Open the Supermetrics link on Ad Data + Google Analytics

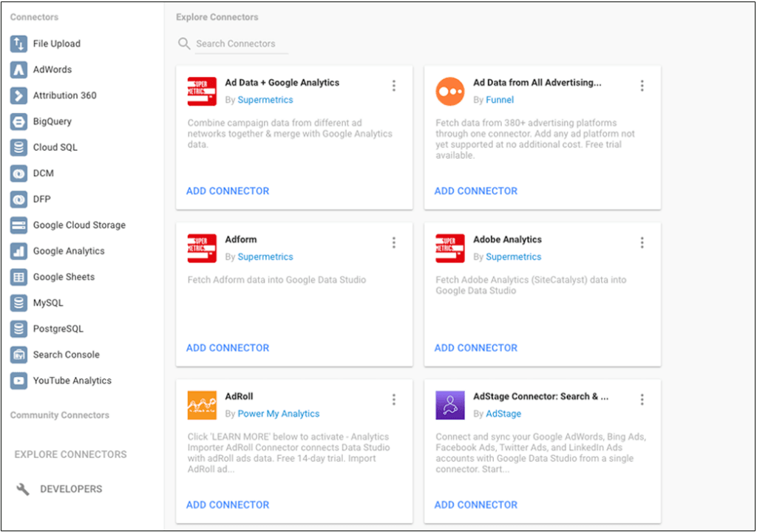pos(265,100)
